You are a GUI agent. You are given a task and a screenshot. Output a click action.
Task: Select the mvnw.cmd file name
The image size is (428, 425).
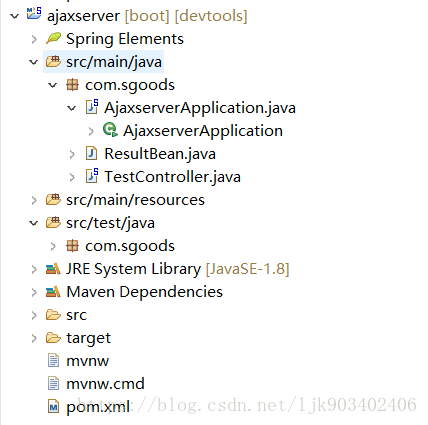click(105, 384)
